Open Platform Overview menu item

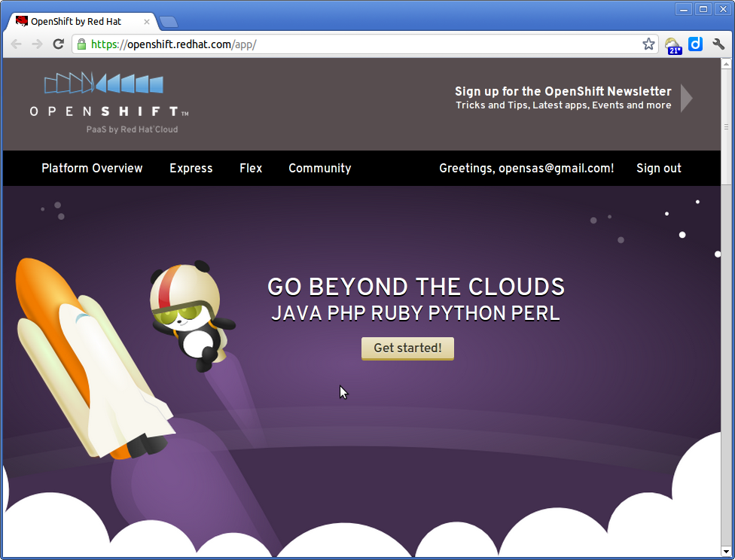92,169
